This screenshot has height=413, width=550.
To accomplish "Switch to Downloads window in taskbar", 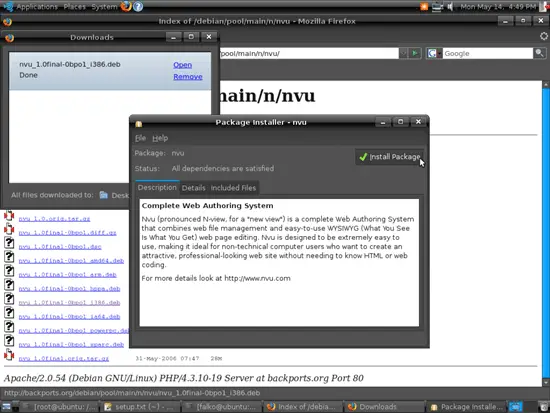I will tap(384, 407).
